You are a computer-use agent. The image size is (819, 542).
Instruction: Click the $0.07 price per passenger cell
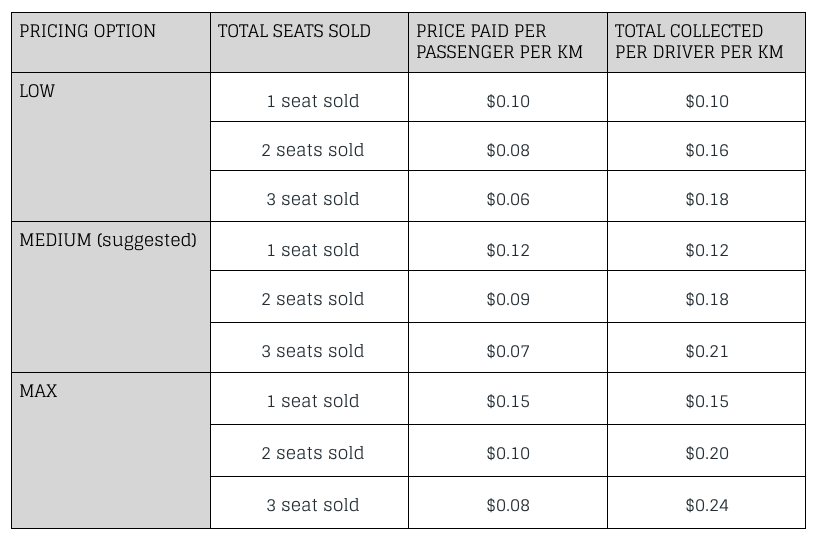[x=508, y=348]
